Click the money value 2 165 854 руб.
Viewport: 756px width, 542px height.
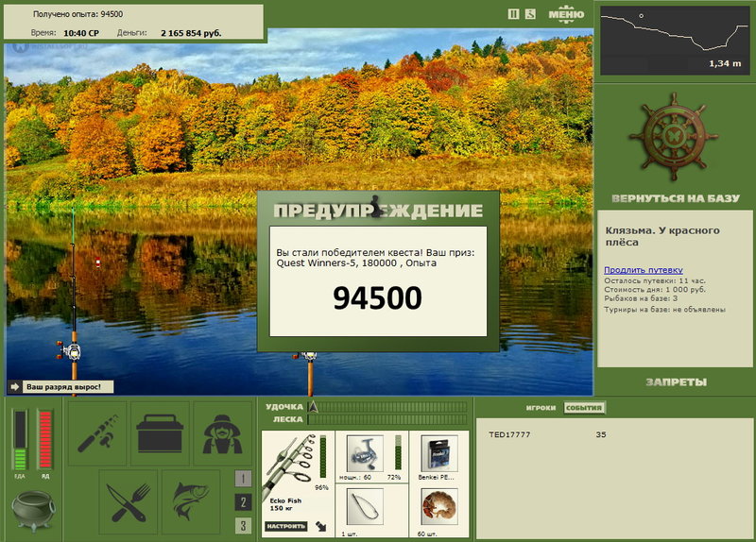(191, 33)
